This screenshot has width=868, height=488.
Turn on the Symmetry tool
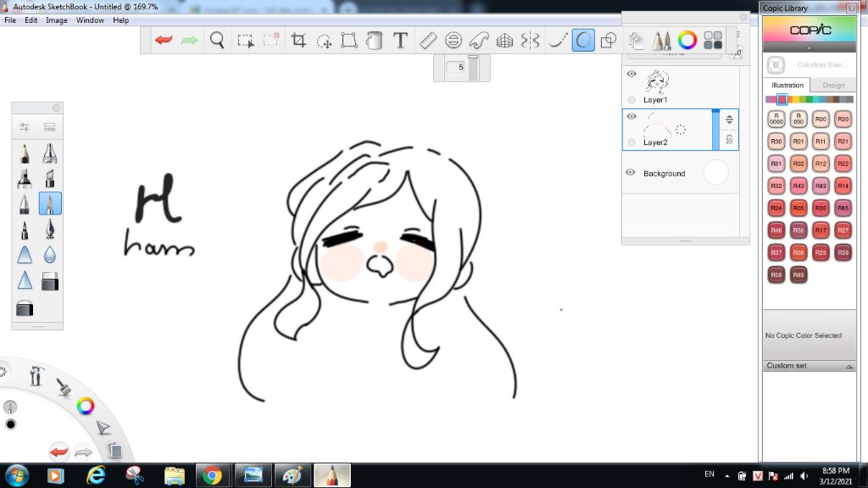(530, 41)
